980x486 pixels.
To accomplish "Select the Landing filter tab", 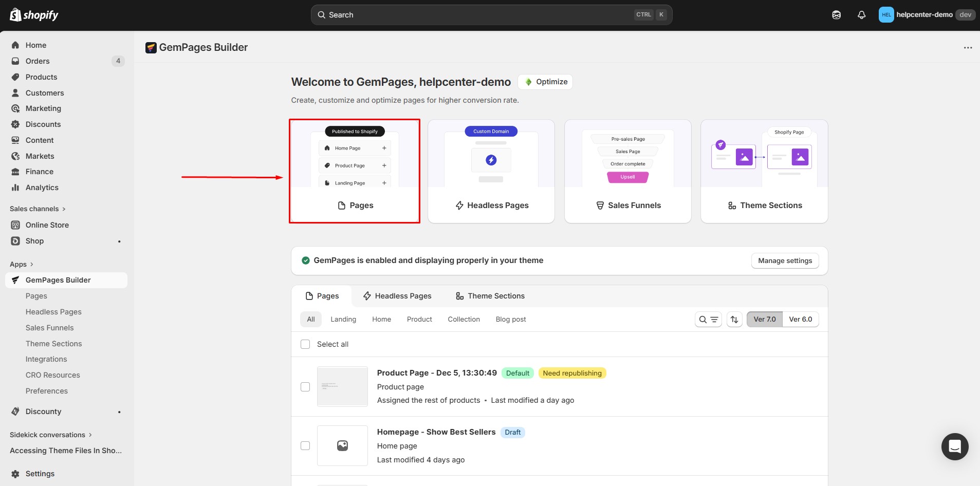I will point(343,319).
